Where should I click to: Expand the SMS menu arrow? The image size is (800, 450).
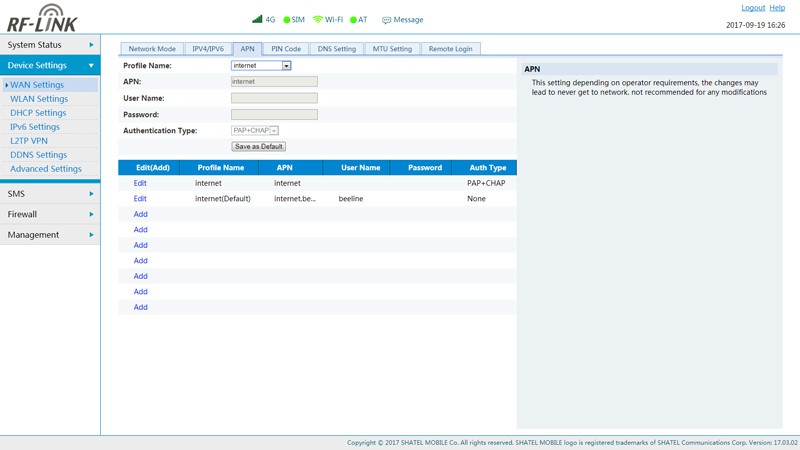click(91, 194)
